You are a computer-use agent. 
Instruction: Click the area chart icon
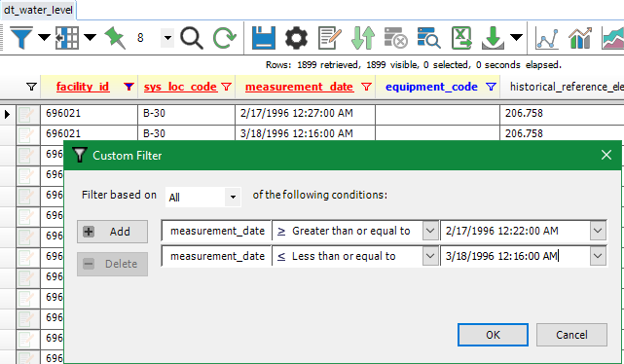[613, 38]
